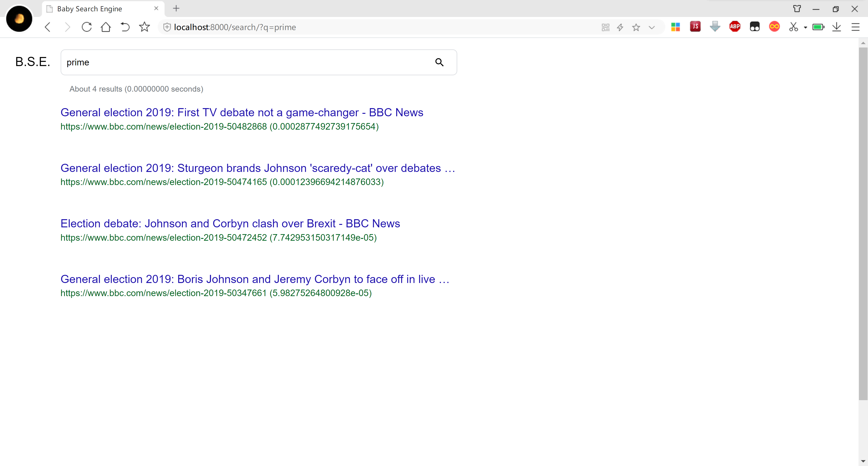868x466 pixels.
Task: Bookmark page using address bar star
Action: 636,27
